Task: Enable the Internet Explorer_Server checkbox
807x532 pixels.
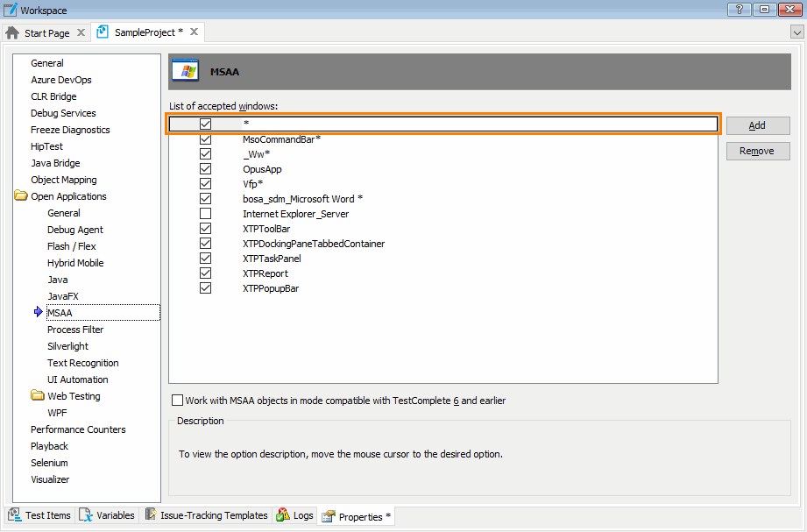Action: 205,214
